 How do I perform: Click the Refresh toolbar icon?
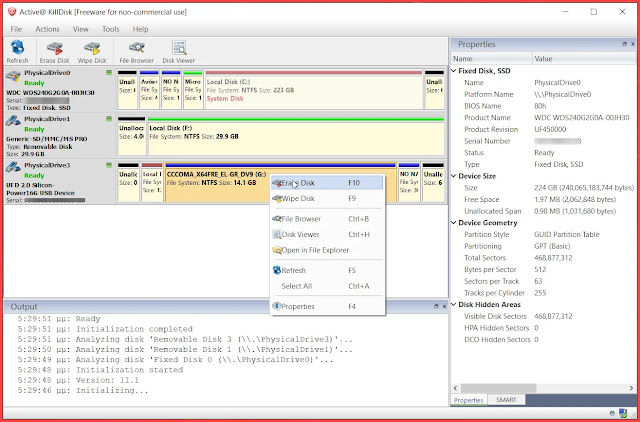(18, 51)
